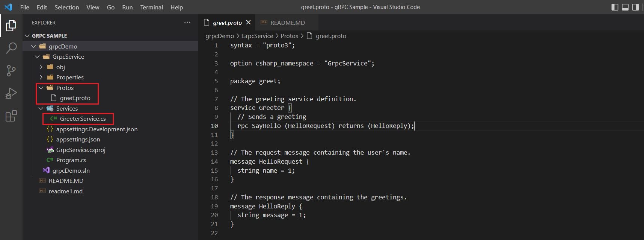Open the Terminal menu
Viewport: 644px width, 240px height.
[152, 7]
